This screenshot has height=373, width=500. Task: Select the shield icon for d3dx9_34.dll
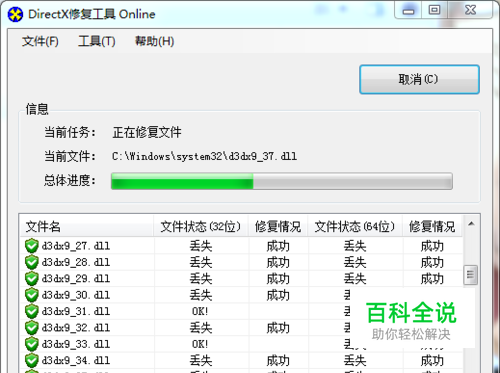pyautogui.click(x=32, y=360)
